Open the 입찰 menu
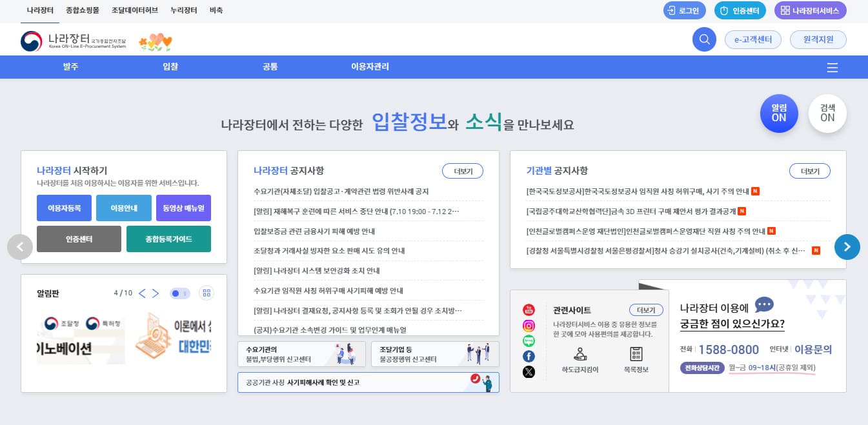Image resolution: width=868 pixels, height=425 pixels. coord(170,66)
